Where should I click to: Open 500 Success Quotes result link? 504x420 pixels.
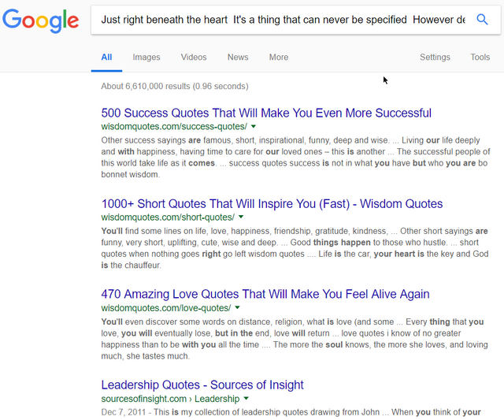266,113
